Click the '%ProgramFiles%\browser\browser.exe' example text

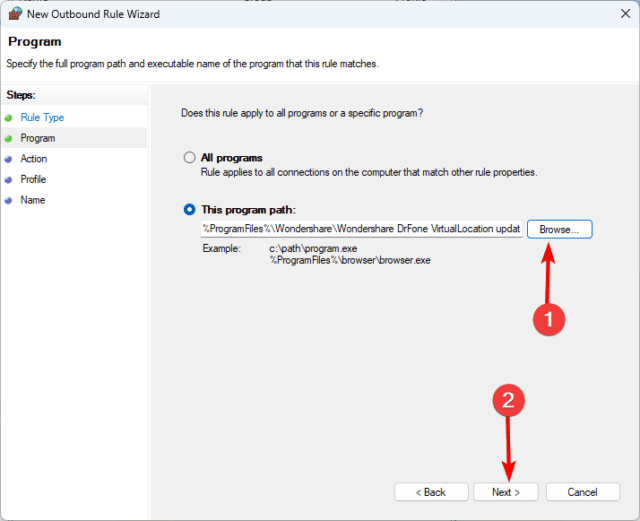point(350,260)
